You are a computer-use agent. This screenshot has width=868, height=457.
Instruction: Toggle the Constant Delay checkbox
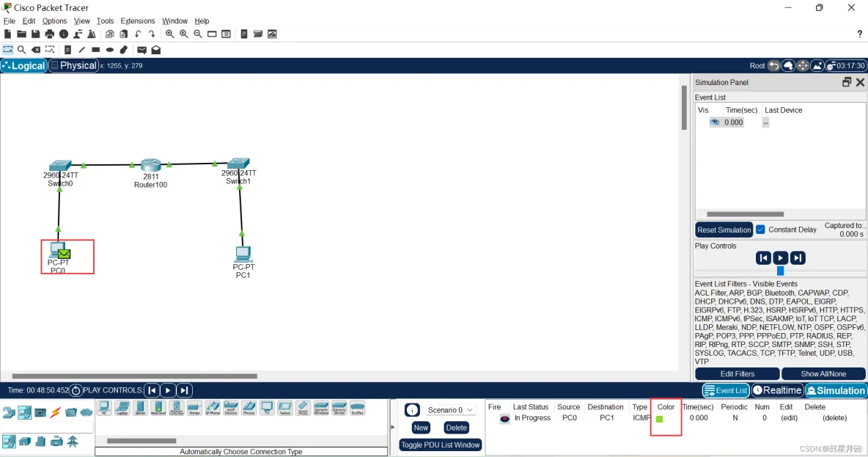[761, 230]
